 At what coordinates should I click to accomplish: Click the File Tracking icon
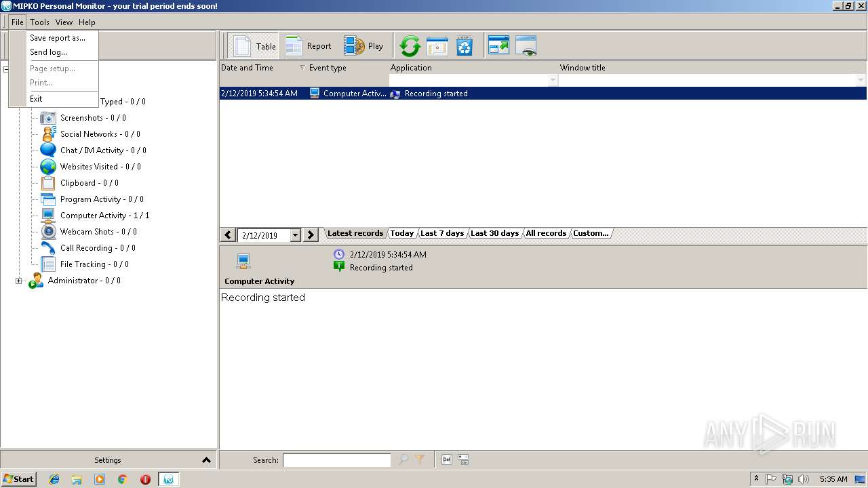(x=48, y=264)
